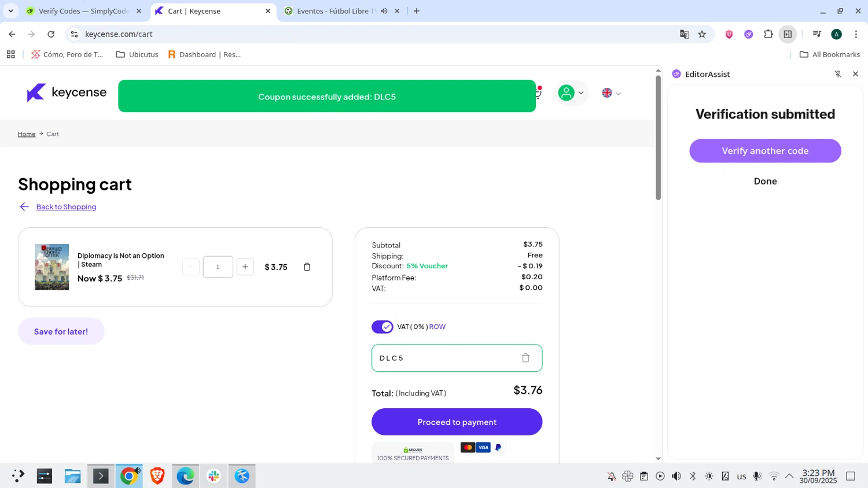Open Brave browser from taskbar

pyautogui.click(x=157, y=476)
